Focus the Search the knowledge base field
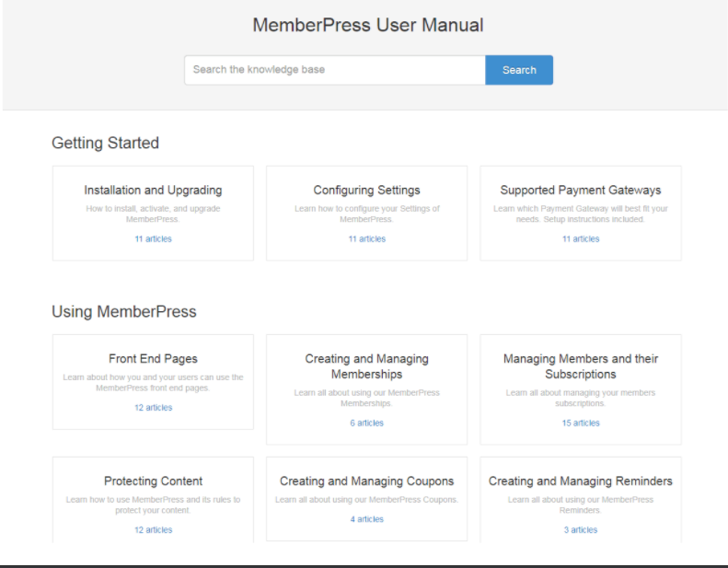 click(335, 70)
